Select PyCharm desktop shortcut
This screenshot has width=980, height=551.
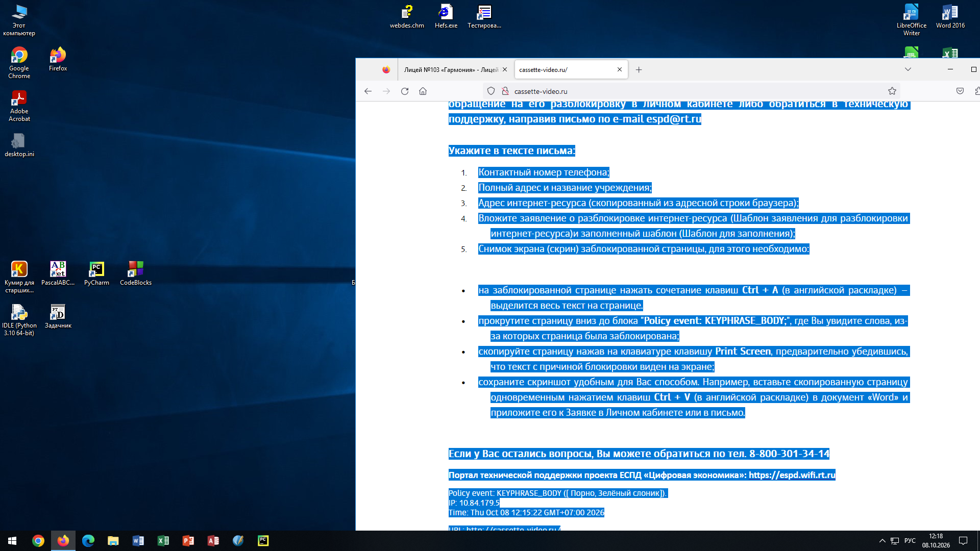pos(96,273)
